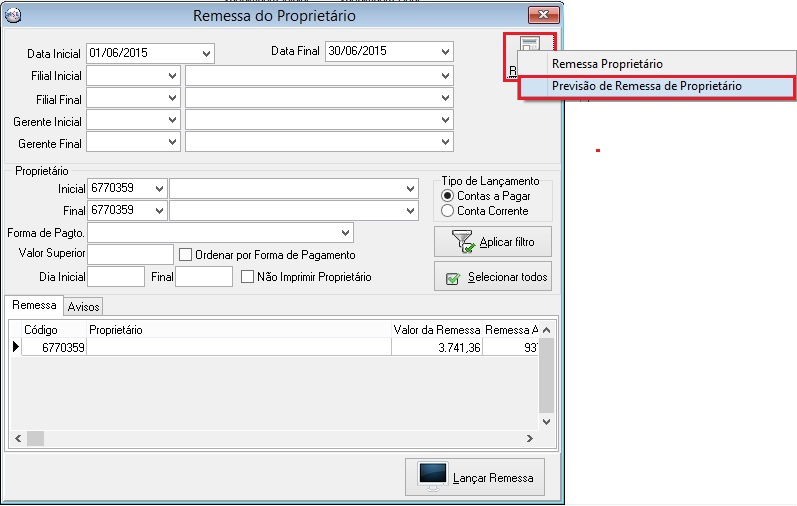Select Contas a Pagar radio option
The height and width of the screenshot is (506, 797).
pos(447,196)
